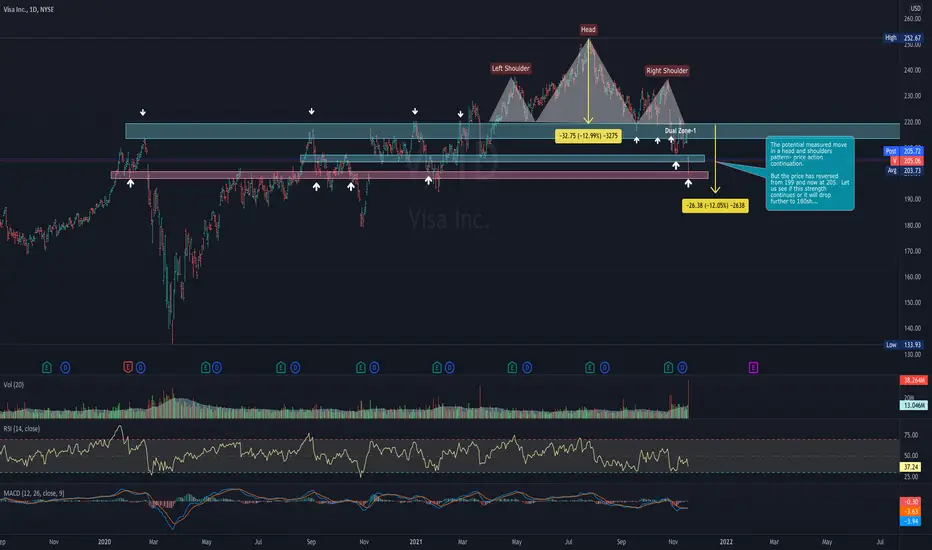This screenshot has width=932, height=550.
Task: Click the MACD -0.30 histogram value
Action: [911, 502]
